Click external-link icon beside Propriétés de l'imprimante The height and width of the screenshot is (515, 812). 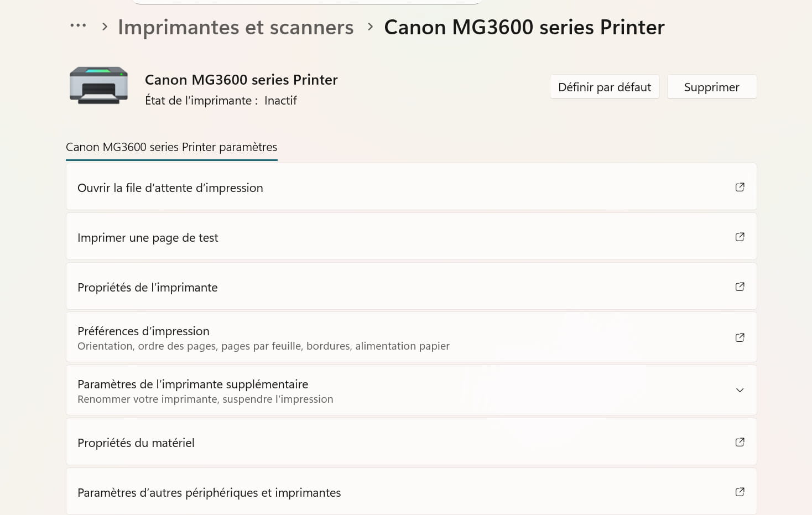(x=740, y=287)
